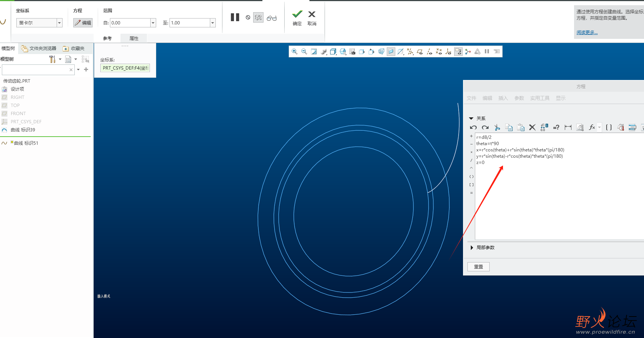Viewport: 644px width, 338px height.
Task: Open the 实用工具 menu in equation window
Action: (540, 98)
